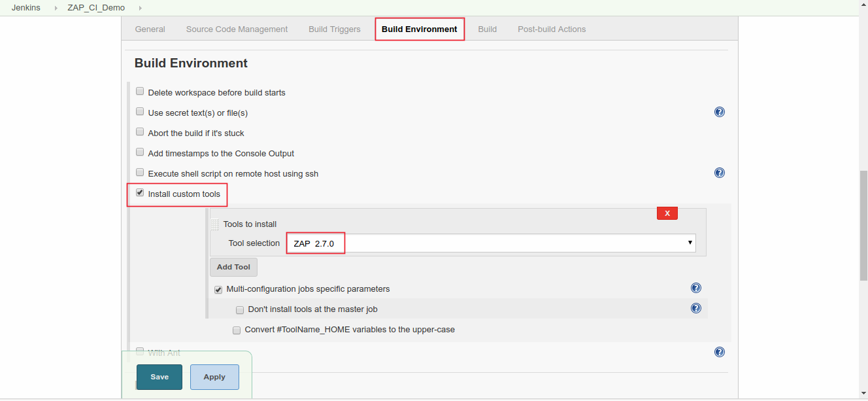The height and width of the screenshot is (401, 868).
Task: Click the Add Tool button
Action: [233, 266]
